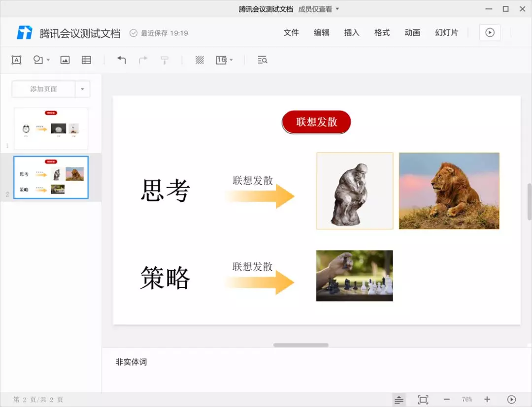532x407 pixels.
Task: Open the shape insert tool
Action: (37, 60)
